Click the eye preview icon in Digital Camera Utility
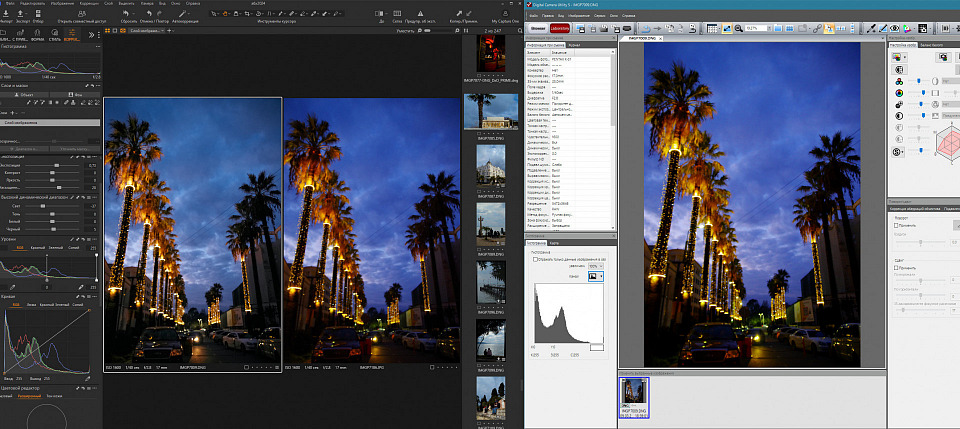Image resolution: width=960 pixels, height=429 pixels. [x=894, y=28]
